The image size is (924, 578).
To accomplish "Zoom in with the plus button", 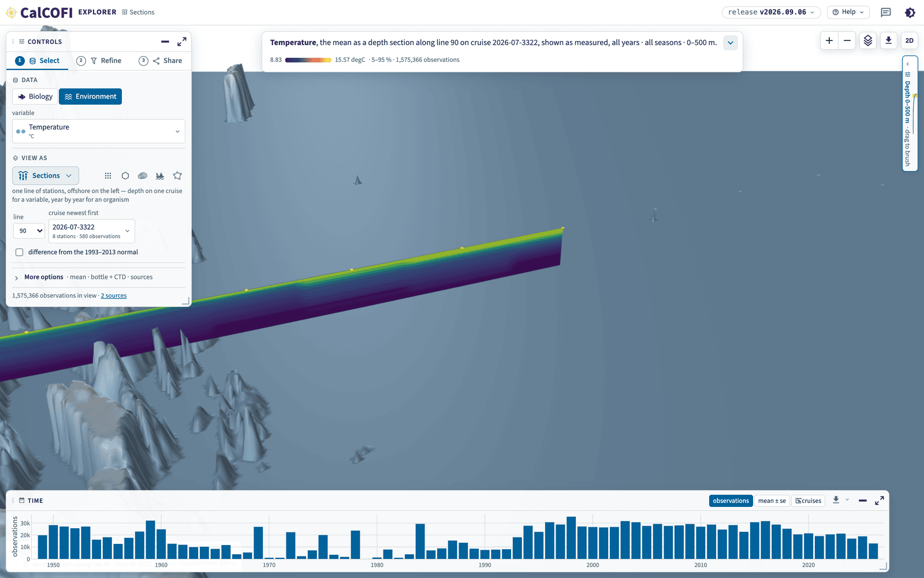I will click(x=829, y=40).
